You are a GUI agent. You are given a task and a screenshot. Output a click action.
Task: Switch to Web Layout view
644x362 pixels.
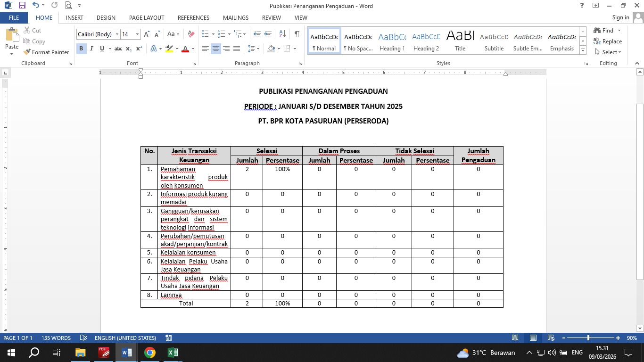coord(551,338)
